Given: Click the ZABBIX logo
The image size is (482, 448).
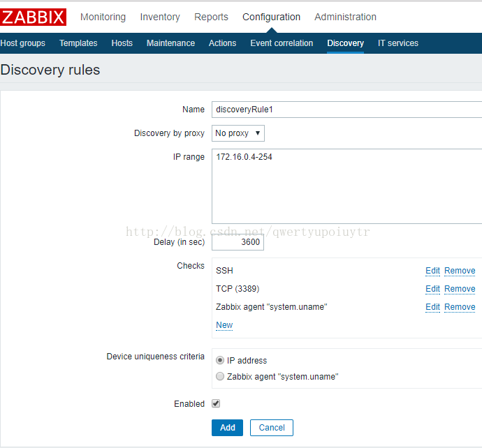Looking at the screenshot, I should click(33, 17).
